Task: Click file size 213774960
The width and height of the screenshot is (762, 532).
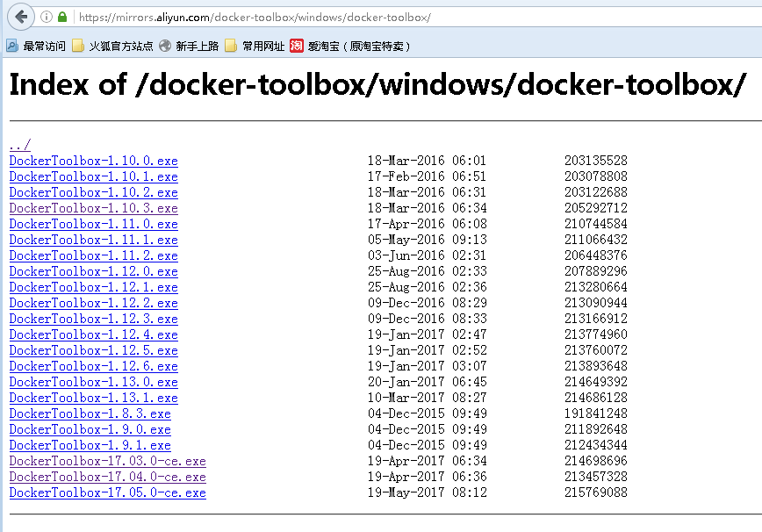Action: pyautogui.click(x=596, y=334)
